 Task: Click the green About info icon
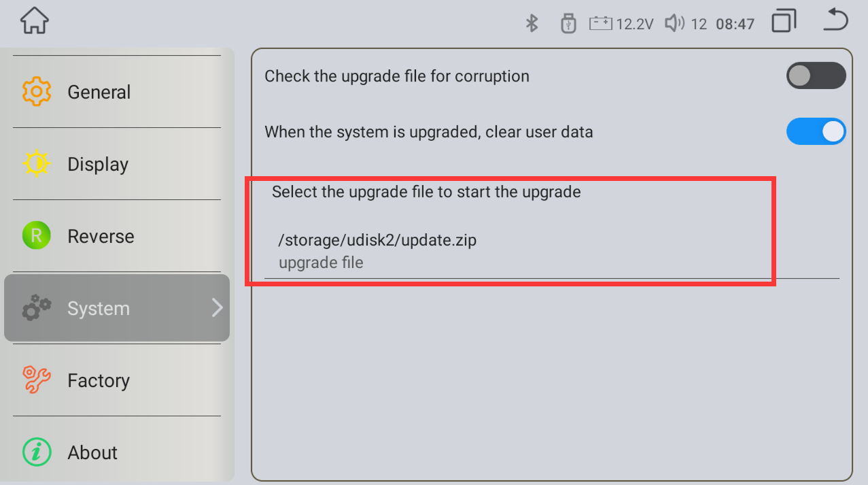[37, 452]
